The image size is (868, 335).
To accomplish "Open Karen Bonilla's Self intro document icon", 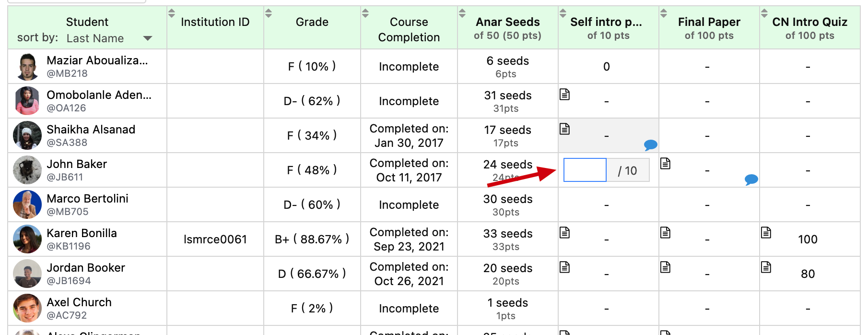I will 565,233.
